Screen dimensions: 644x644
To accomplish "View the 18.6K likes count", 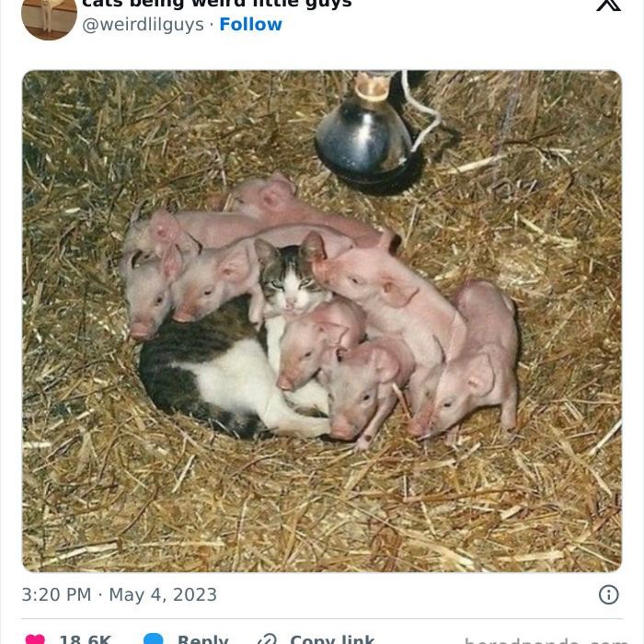I will tap(85, 639).
